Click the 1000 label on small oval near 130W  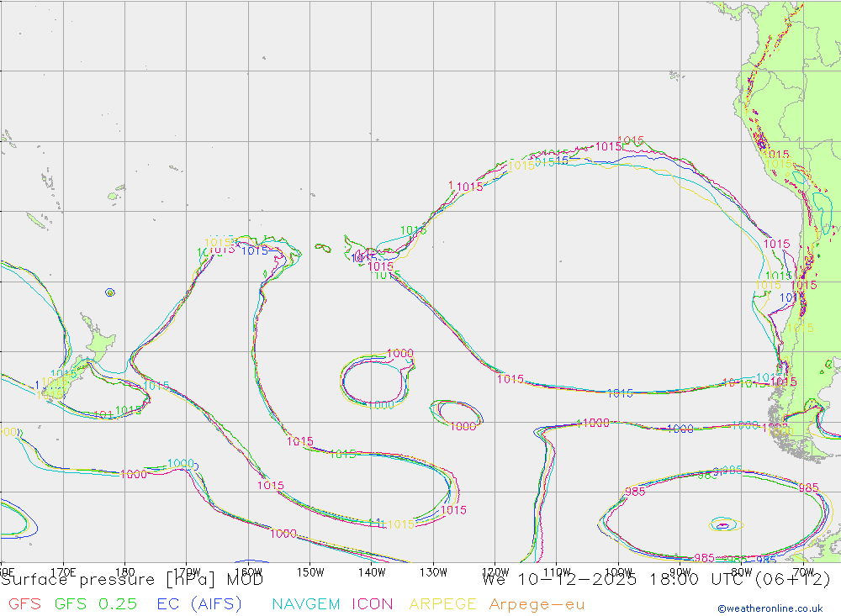point(463,426)
